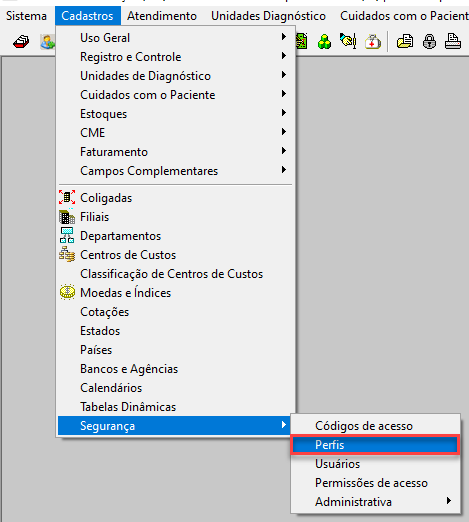Open Administrativa entry
The image size is (469, 522).
pos(375,502)
